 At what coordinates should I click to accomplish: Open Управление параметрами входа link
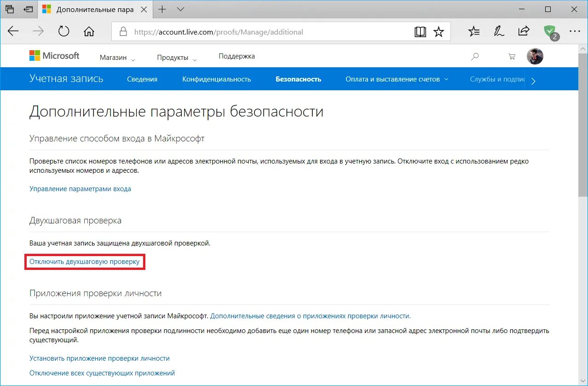tap(80, 189)
